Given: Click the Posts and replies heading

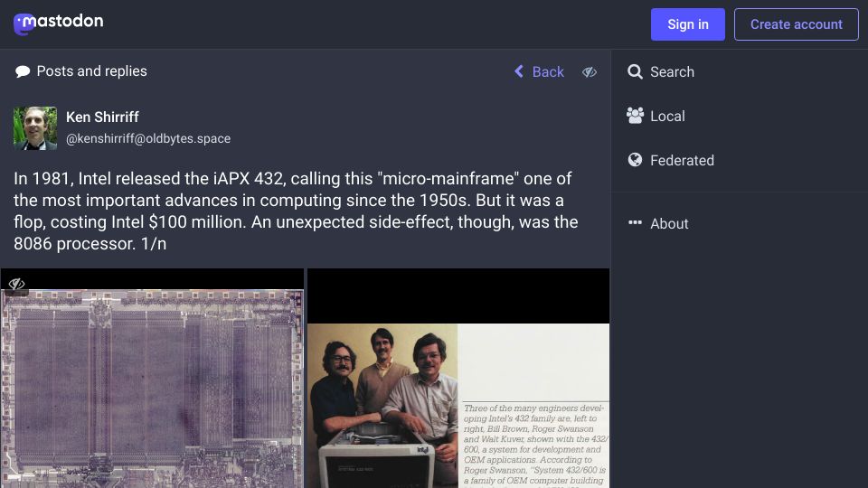Looking at the screenshot, I should (x=92, y=71).
